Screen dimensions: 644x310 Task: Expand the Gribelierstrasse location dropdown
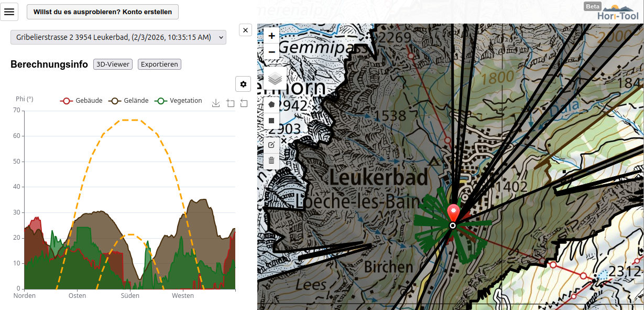[118, 37]
